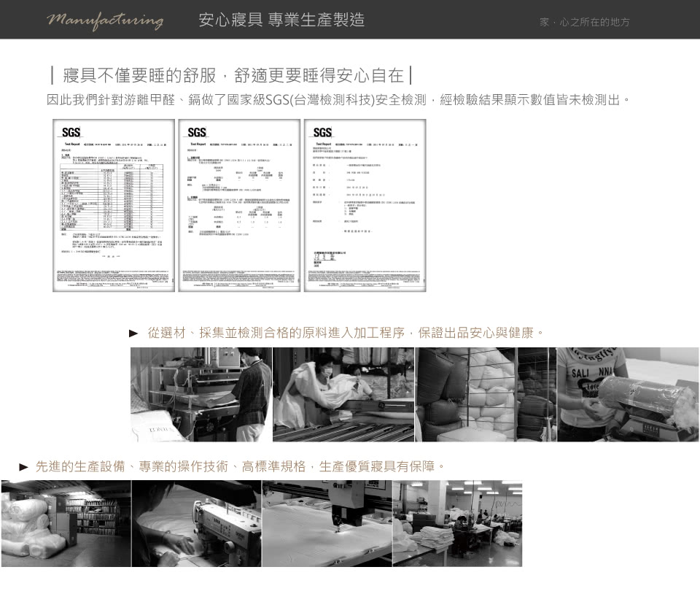Click the tagline 家．心之所在的地方

pyautogui.click(x=584, y=23)
